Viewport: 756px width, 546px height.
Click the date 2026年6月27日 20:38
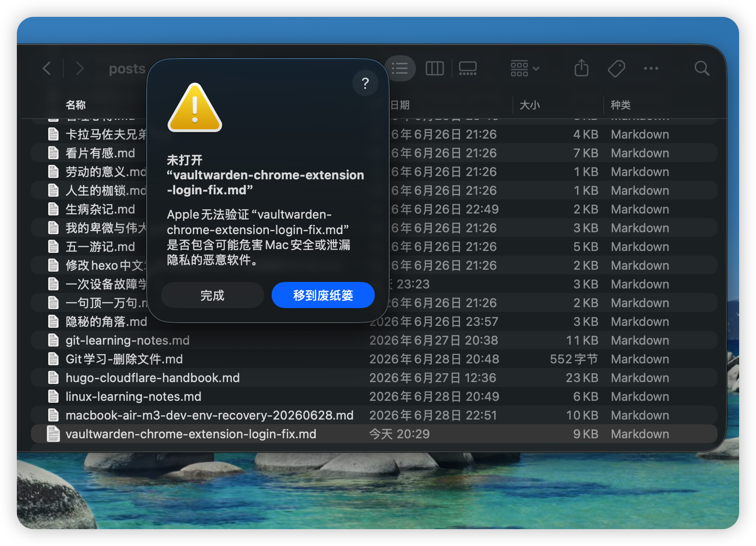433,340
